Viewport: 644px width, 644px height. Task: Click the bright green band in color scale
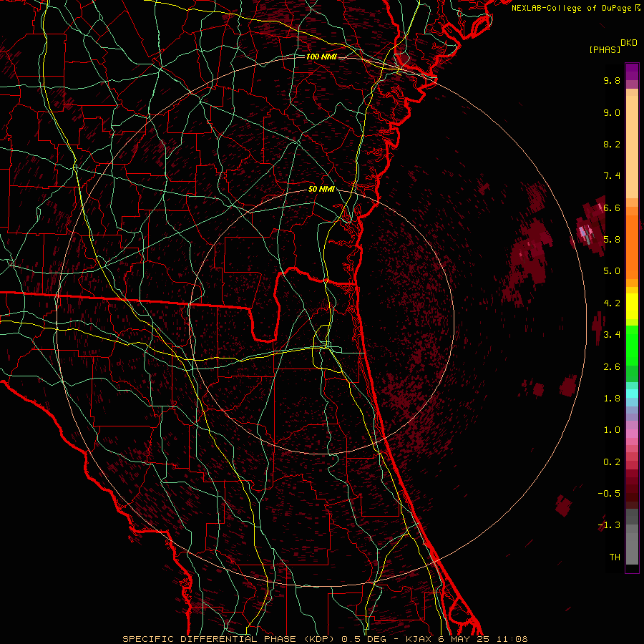coord(632,346)
